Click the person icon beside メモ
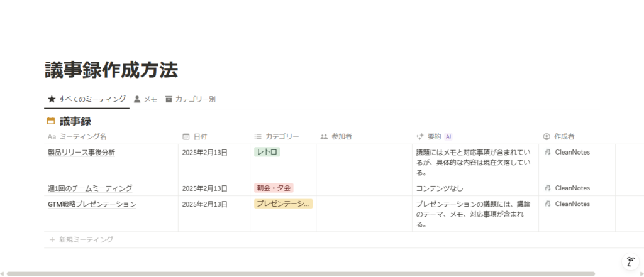Image resolution: width=644 pixels, height=277 pixels. point(137,99)
